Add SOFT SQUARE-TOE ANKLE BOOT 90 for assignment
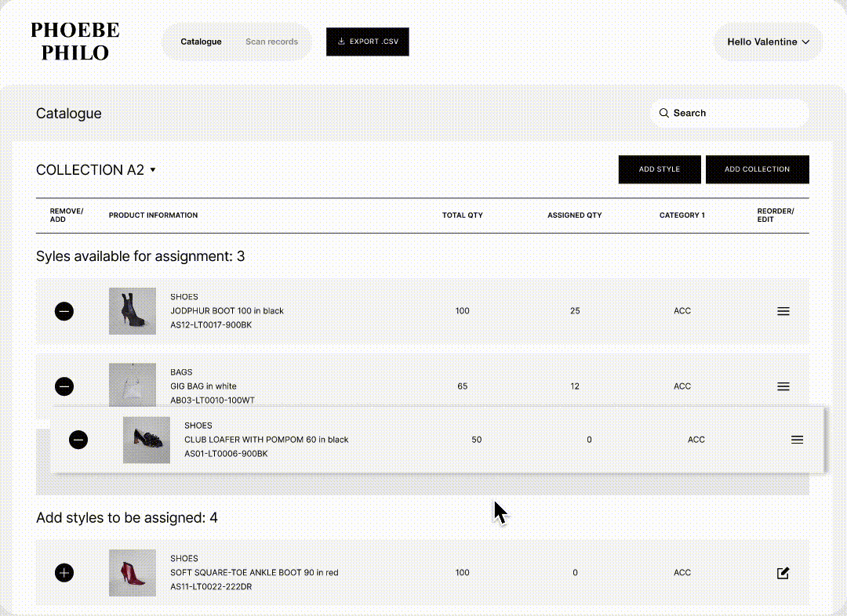The height and width of the screenshot is (616, 847). pyautogui.click(x=64, y=573)
